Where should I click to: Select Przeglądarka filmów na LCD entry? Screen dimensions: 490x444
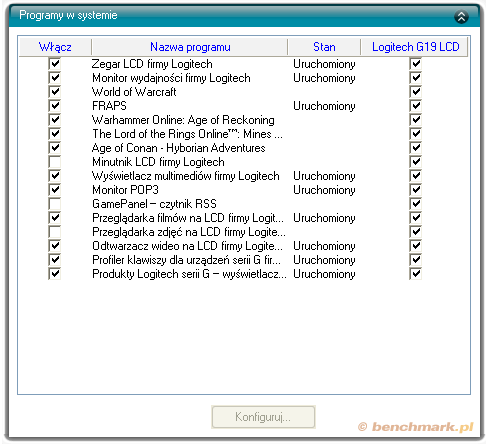tap(188, 218)
